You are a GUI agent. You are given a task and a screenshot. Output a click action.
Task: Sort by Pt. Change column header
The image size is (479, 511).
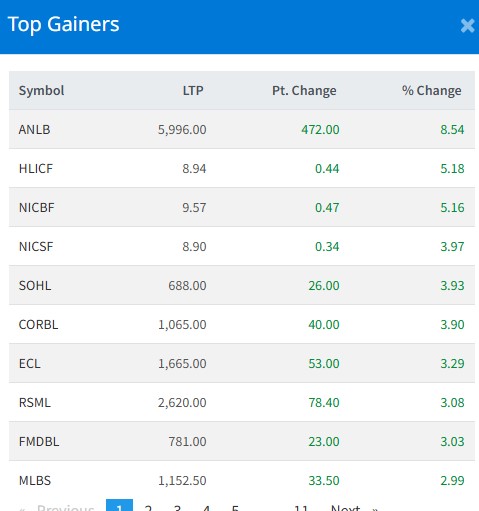[x=304, y=91]
